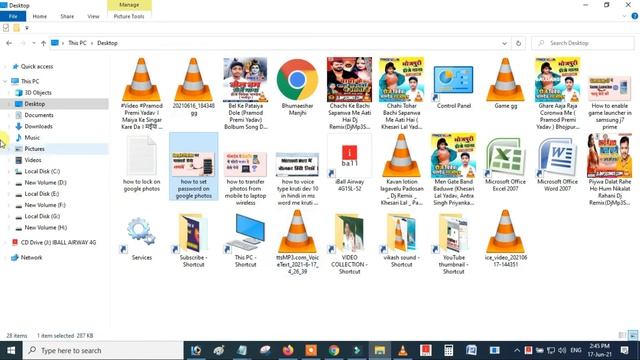
Task: Expand the Local Disk (C:) node
Action: (9, 171)
